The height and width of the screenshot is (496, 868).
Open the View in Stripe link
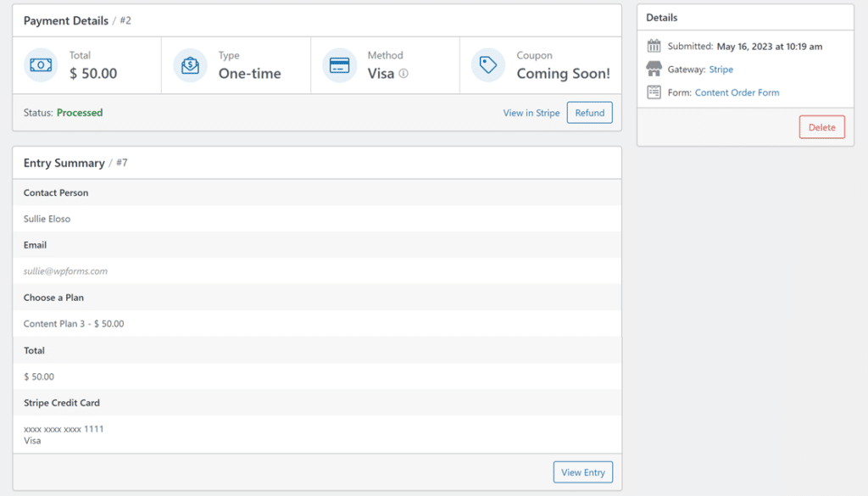coord(531,112)
